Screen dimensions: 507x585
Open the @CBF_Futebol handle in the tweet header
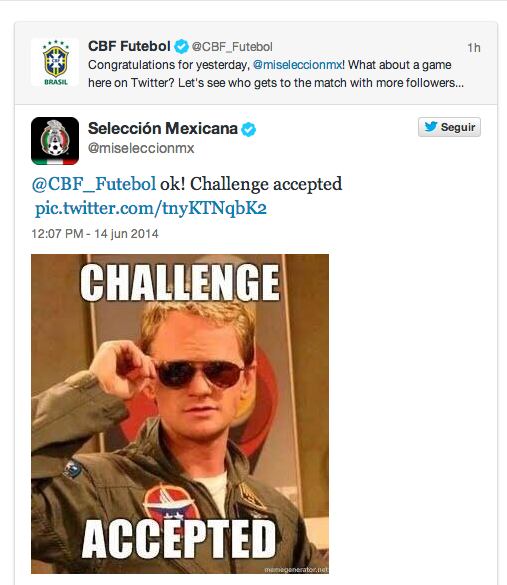pyautogui.click(x=232, y=47)
